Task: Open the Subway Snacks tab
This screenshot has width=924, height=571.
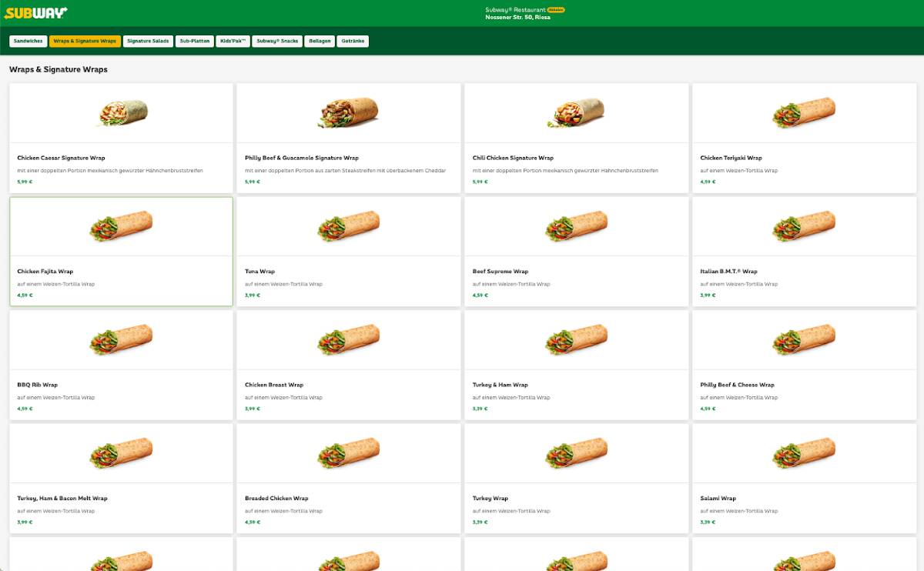Action: tap(277, 41)
